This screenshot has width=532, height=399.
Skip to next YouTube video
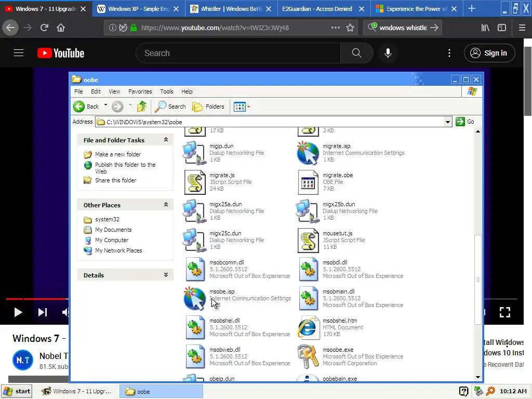pos(43,312)
